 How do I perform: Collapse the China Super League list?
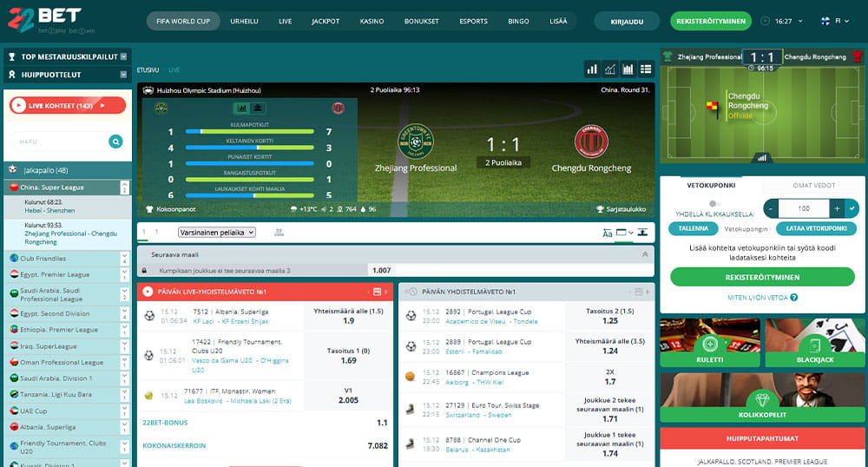pyautogui.click(x=124, y=187)
